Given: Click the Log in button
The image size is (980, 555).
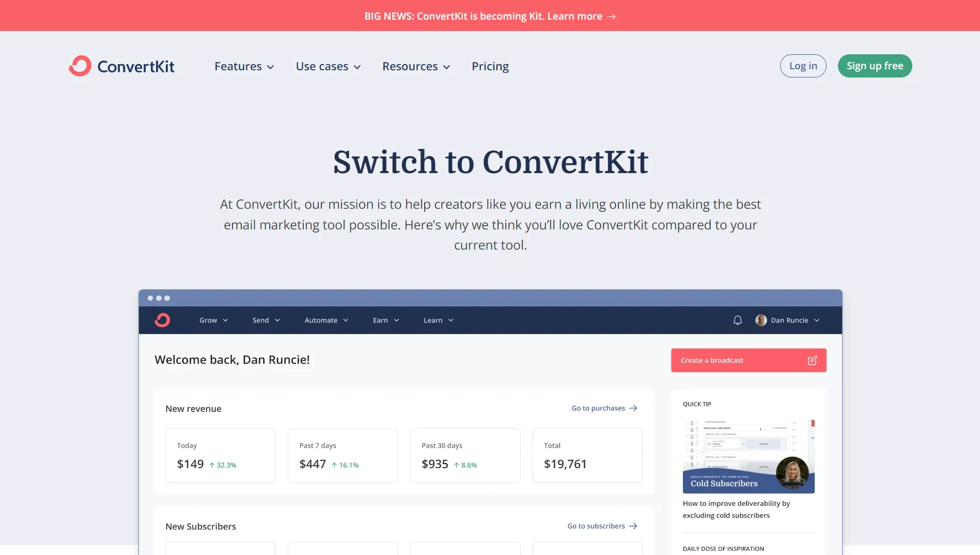Looking at the screenshot, I should coord(803,66).
